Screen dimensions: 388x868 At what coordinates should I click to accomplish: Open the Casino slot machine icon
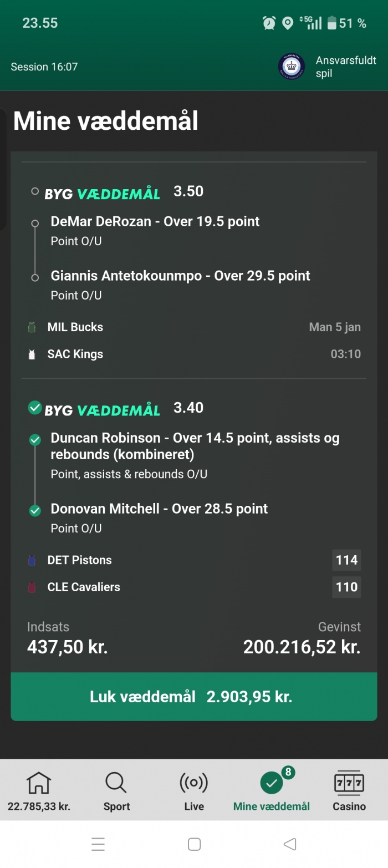pyautogui.click(x=349, y=783)
